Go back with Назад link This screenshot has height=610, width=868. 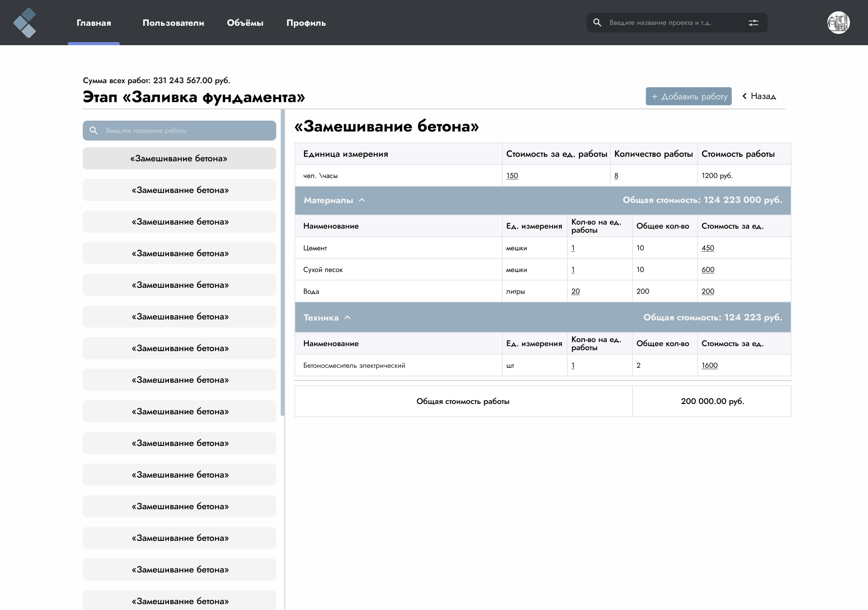pyautogui.click(x=759, y=96)
